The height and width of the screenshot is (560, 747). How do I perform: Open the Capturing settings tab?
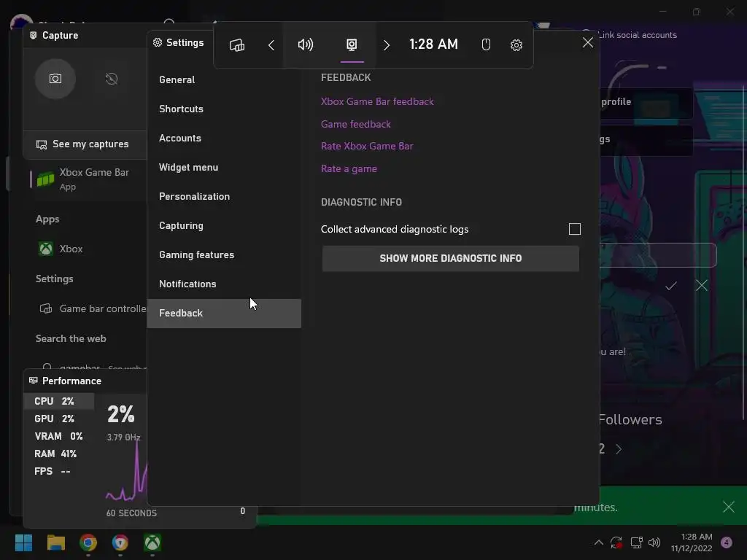pos(224,226)
